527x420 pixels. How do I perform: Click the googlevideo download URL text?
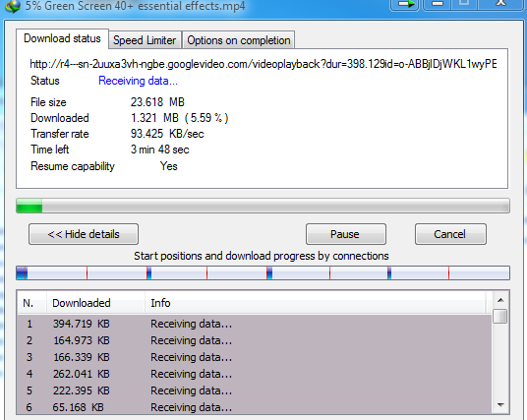263,64
